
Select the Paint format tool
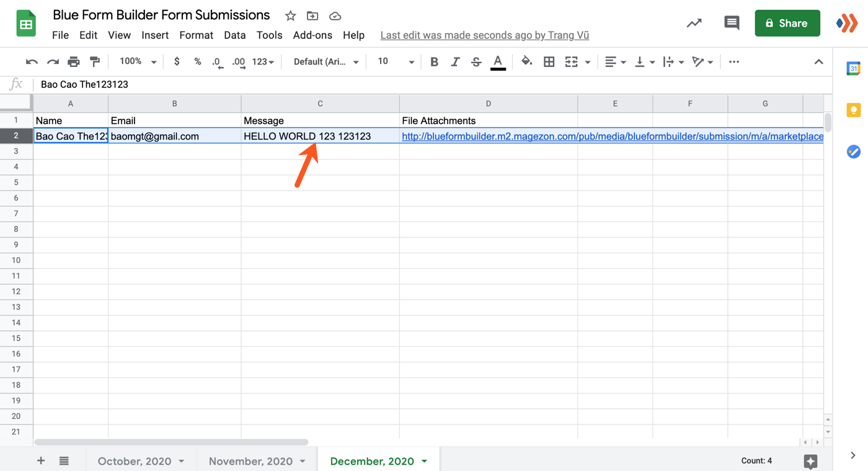click(x=94, y=61)
